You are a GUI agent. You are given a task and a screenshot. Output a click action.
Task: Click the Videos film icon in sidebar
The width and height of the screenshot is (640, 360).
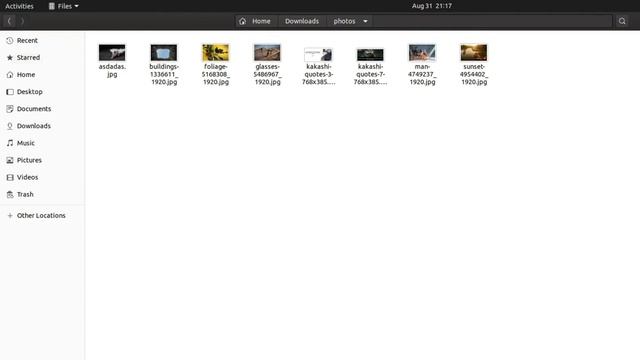click(x=10, y=178)
